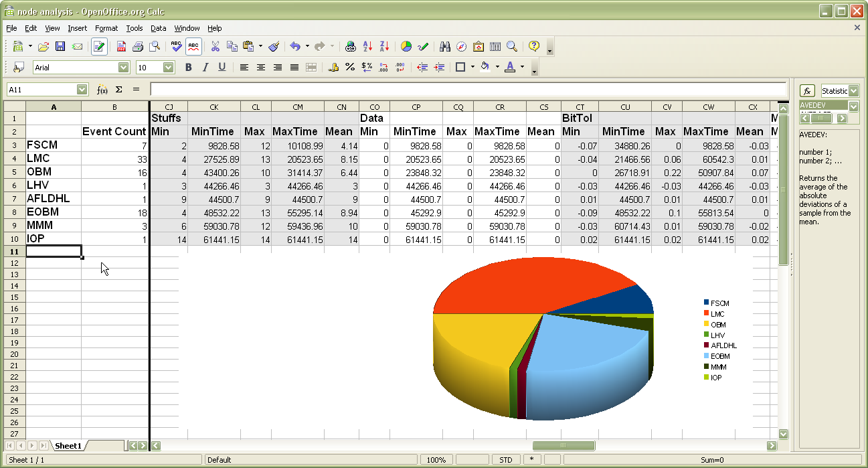Send document as e-mail icon

pyautogui.click(x=78, y=46)
